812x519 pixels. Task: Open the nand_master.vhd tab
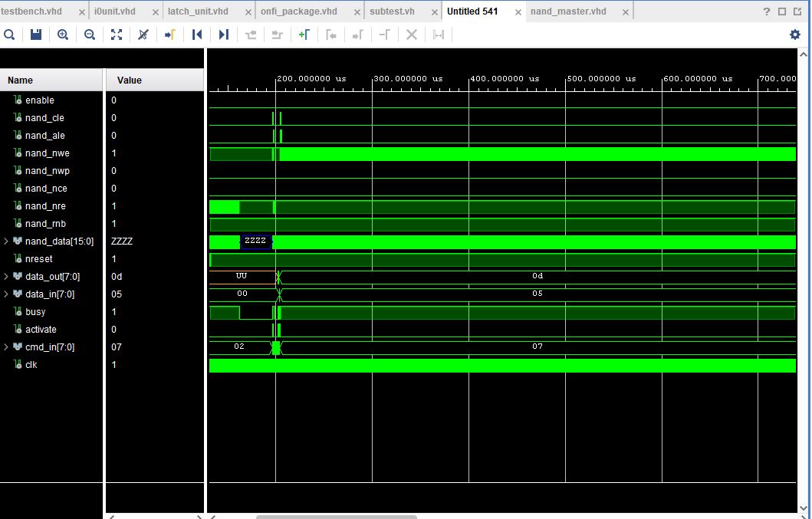tap(568, 11)
